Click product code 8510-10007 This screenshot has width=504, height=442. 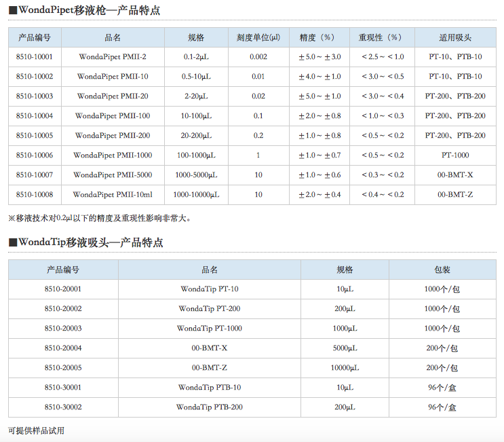coord(35,174)
